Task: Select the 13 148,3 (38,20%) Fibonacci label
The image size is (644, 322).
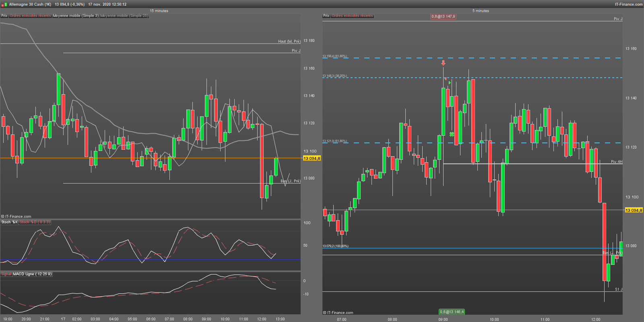Action: [334, 76]
